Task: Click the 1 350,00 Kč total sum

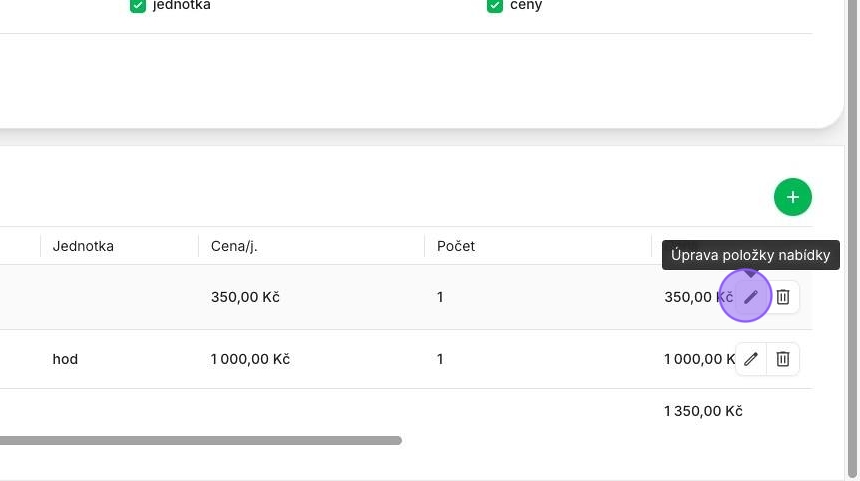Action: [703, 411]
